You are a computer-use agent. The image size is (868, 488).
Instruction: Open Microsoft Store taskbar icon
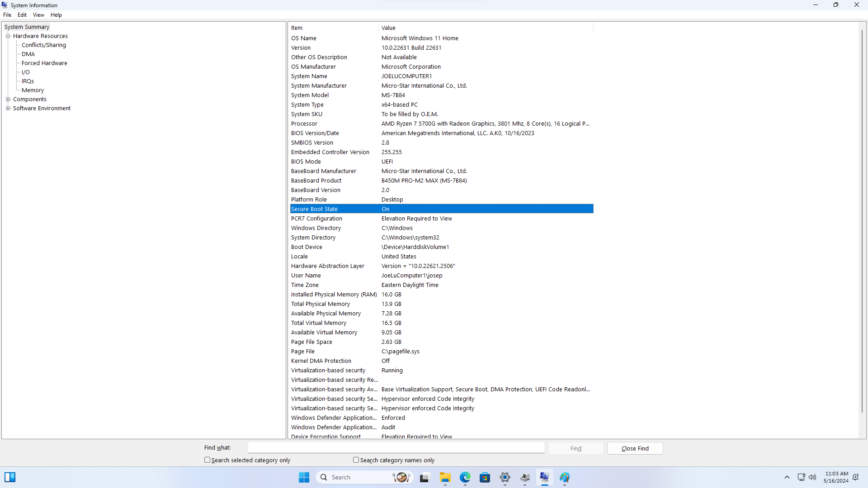tap(485, 477)
